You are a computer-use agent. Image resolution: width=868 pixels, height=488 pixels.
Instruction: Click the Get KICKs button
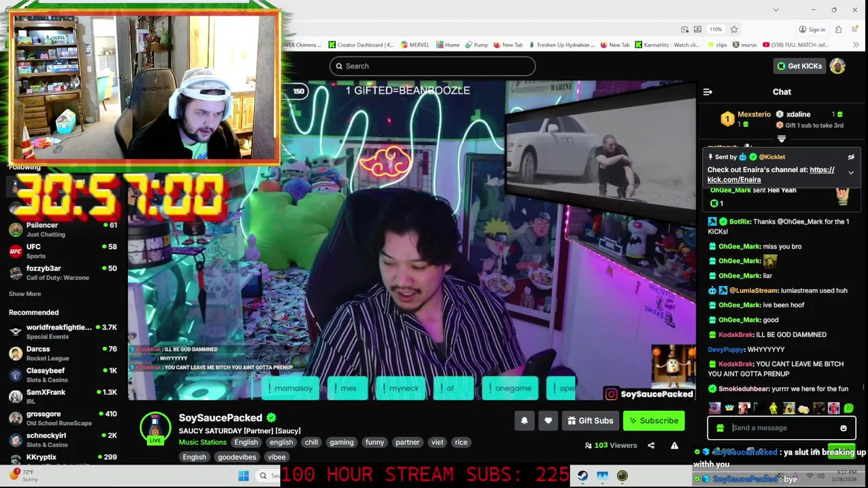(x=800, y=66)
